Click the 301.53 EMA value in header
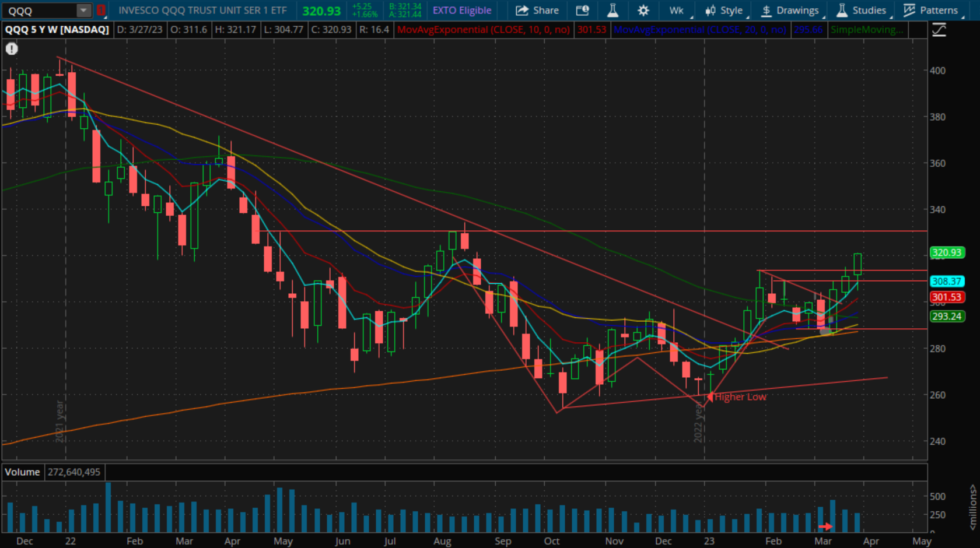The height and width of the screenshot is (548, 980). point(591,30)
